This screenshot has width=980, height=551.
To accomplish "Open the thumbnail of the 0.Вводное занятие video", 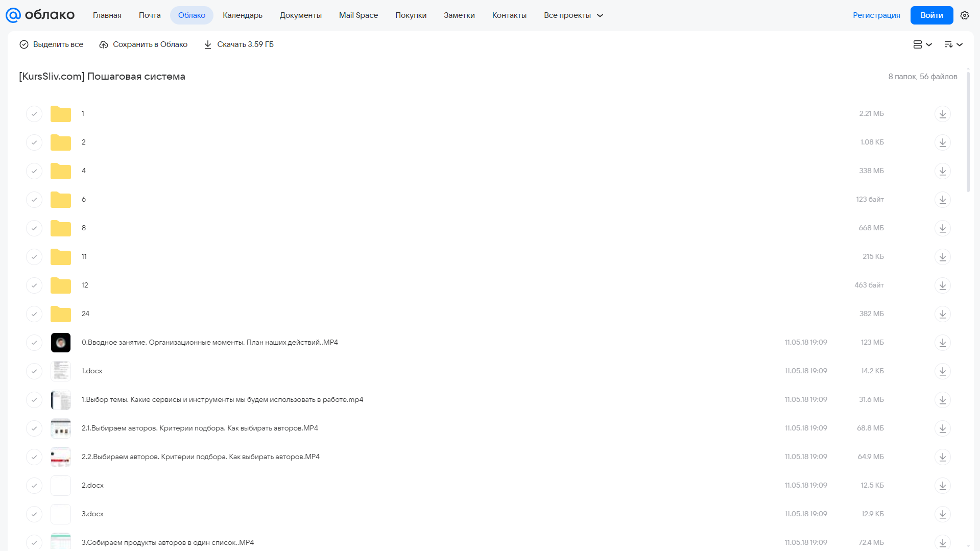I will click(x=61, y=342).
